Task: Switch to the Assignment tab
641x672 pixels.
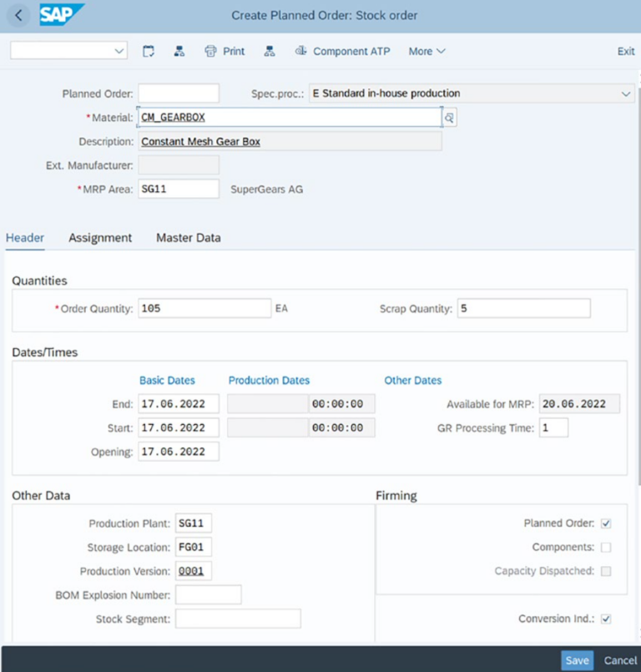Action: (100, 238)
